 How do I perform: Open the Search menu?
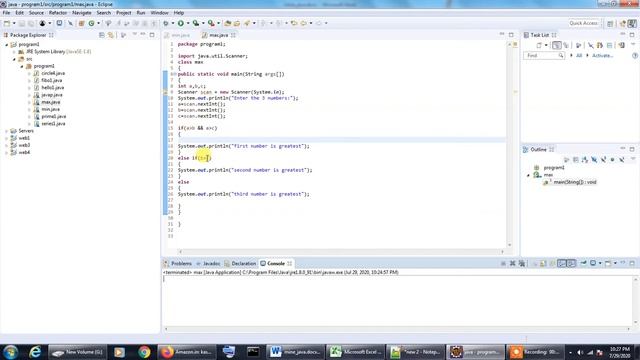104,13
